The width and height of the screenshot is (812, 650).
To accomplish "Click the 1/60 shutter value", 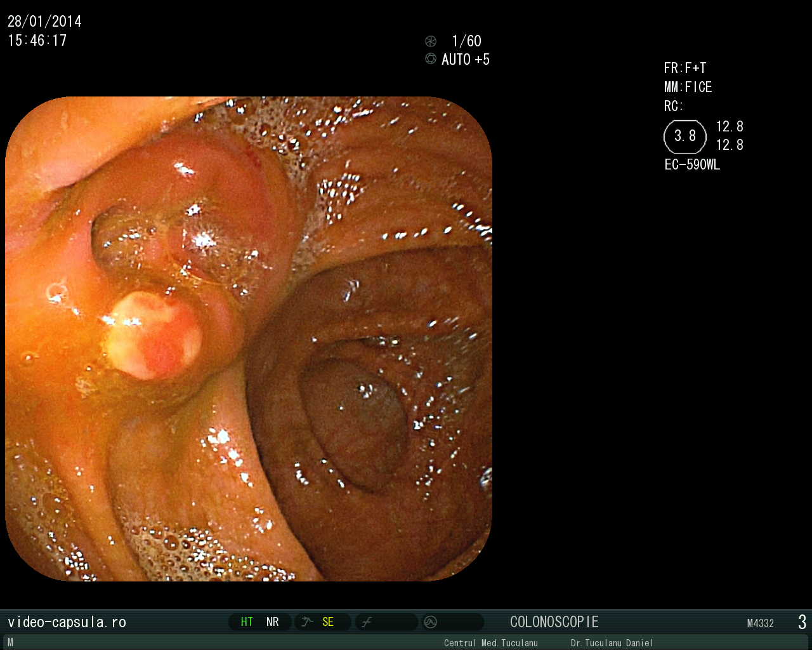I will click(466, 41).
